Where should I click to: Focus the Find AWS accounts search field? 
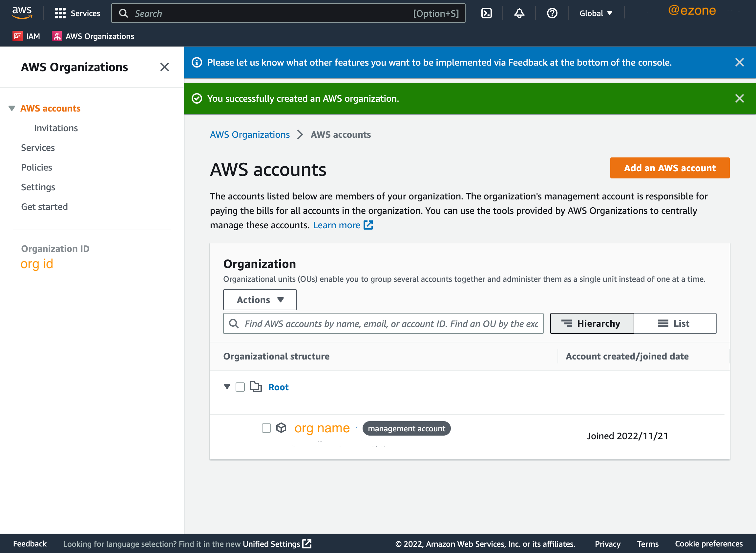click(383, 323)
